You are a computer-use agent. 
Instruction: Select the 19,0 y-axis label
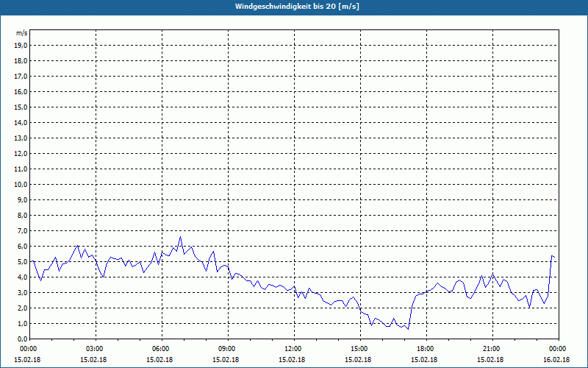coord(21,46)
